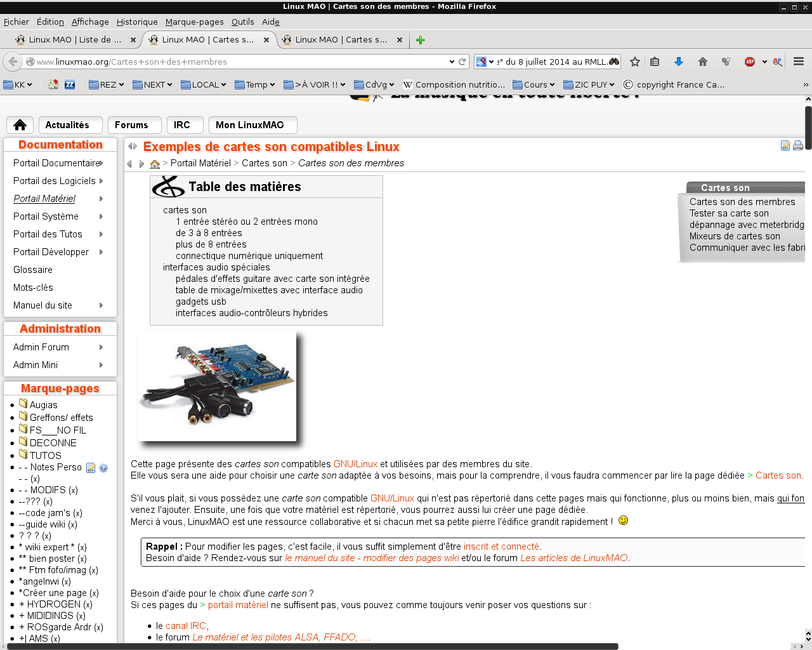Open the downloads arrow icon
The height and width of the screenshot is (650, 812).
pos(679,62)
